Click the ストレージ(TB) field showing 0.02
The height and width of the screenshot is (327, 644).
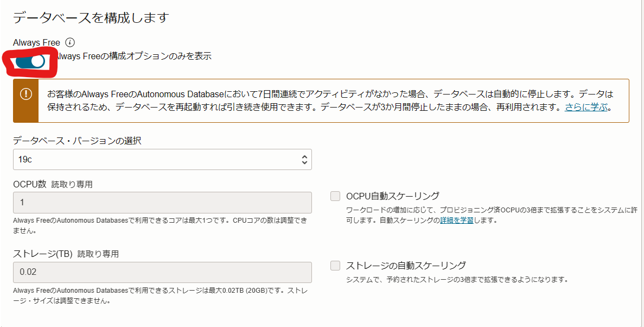(162, 272)
